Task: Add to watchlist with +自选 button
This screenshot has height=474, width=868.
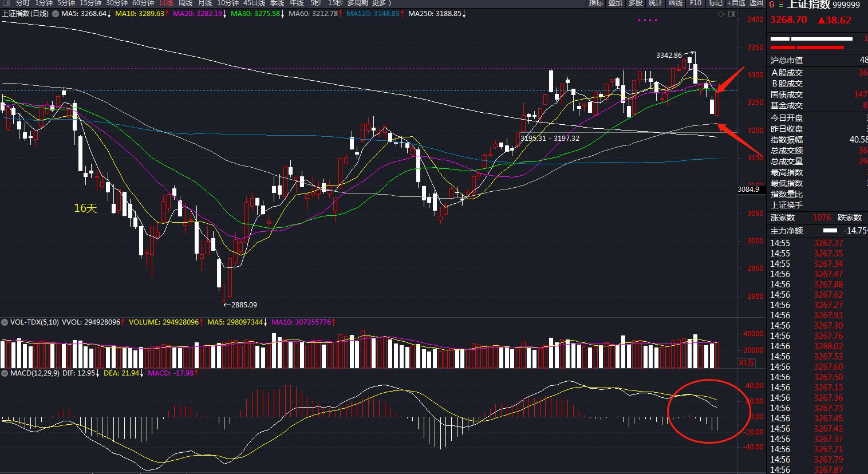Action: (736, 3)
